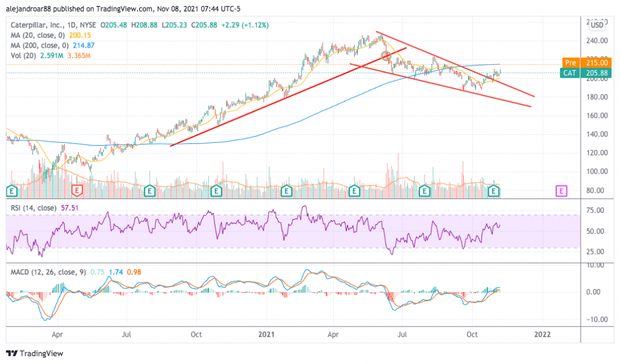Viewport: 620px width, 364px height.
Task: Select the Caterpillar, Inc. symbol title
Action: click(x=36, y=25)
